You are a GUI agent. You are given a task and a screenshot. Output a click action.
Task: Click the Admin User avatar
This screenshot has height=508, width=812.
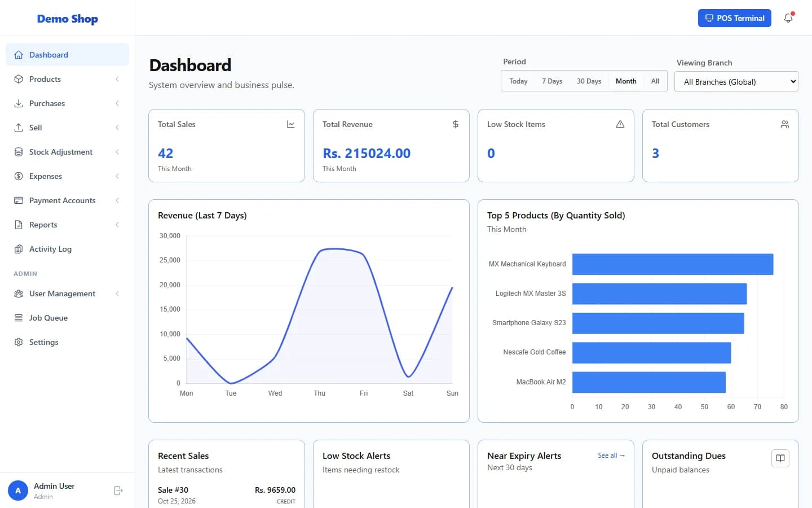(x=18, y=491)
